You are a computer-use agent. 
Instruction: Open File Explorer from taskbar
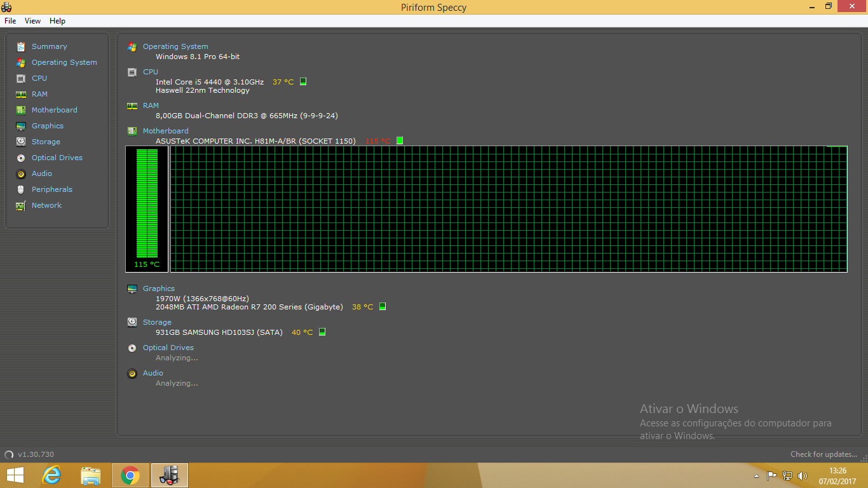pos(91,475)
